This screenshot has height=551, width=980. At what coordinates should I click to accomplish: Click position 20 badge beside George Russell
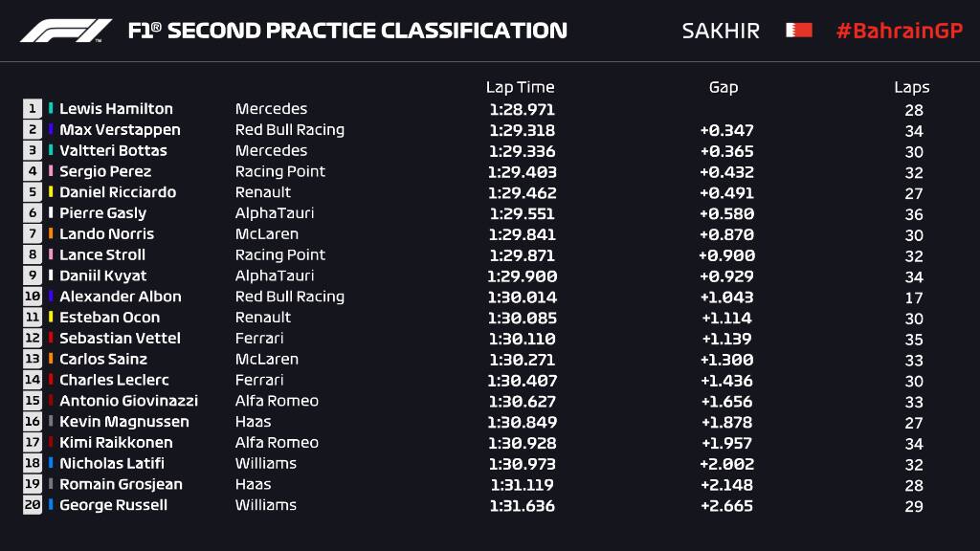(x=33, y=505)
